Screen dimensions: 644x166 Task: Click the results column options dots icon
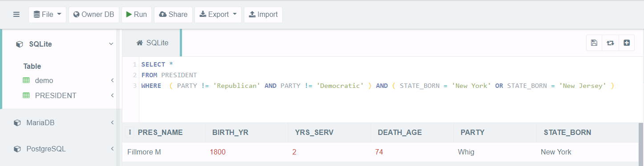pos(130,132)
